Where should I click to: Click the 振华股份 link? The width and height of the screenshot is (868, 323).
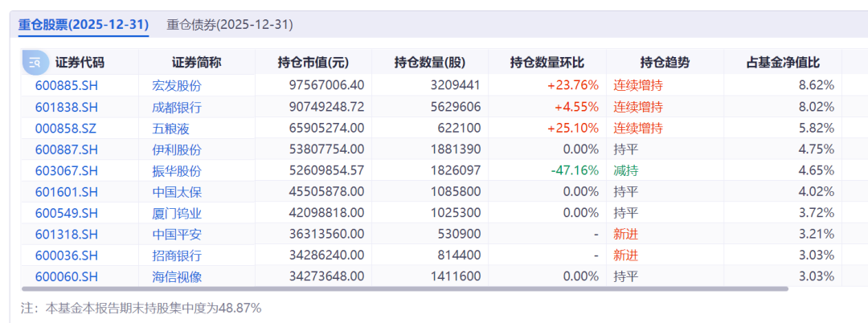[176, 170]
